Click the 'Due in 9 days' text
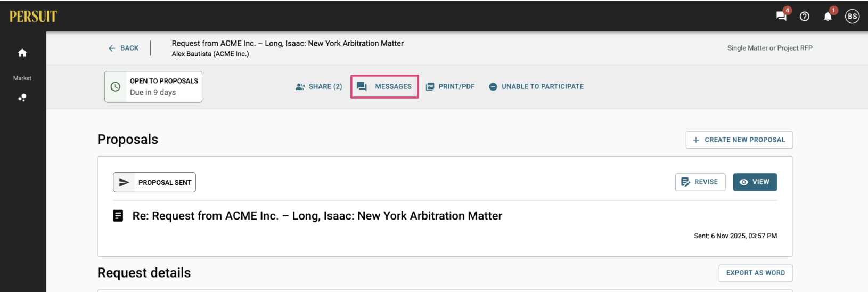This screenshot has height=292, width=868. point(153,92)
